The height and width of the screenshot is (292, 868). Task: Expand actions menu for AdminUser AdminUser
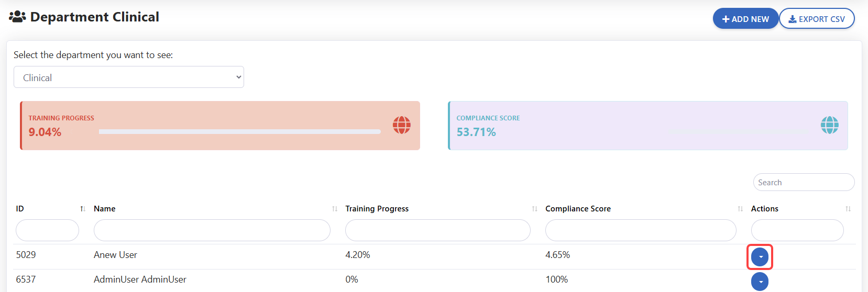coord(760,282)
